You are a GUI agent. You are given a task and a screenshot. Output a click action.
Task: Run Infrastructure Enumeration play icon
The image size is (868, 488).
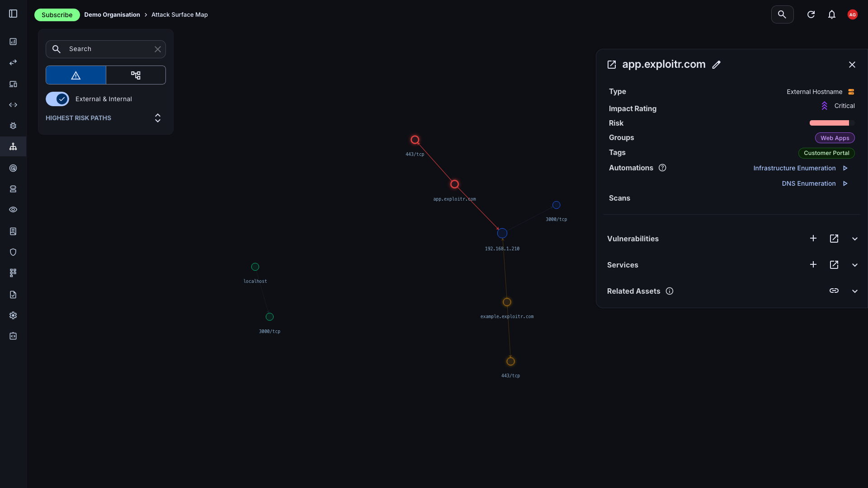845,168
